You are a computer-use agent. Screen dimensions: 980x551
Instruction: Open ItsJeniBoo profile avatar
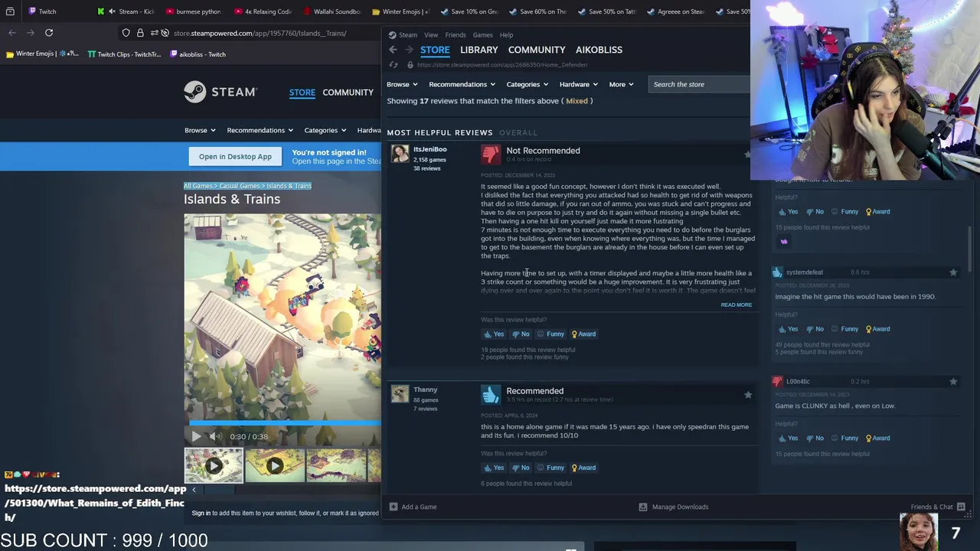(400, 154)
